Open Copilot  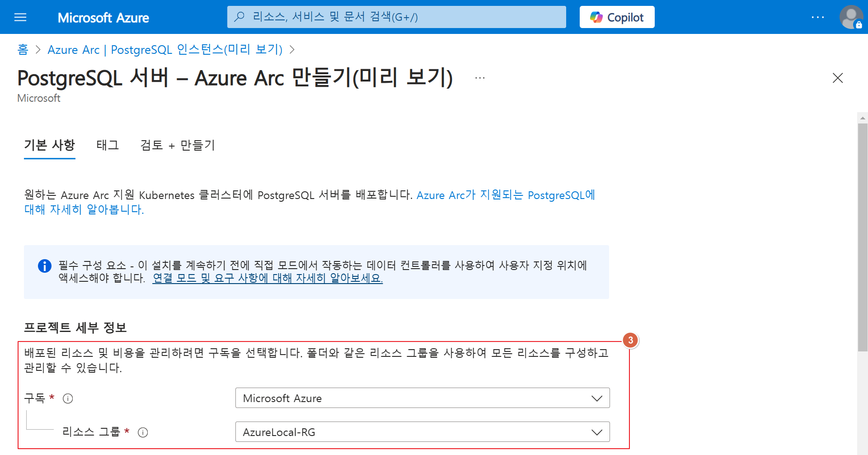click(617, 17)
